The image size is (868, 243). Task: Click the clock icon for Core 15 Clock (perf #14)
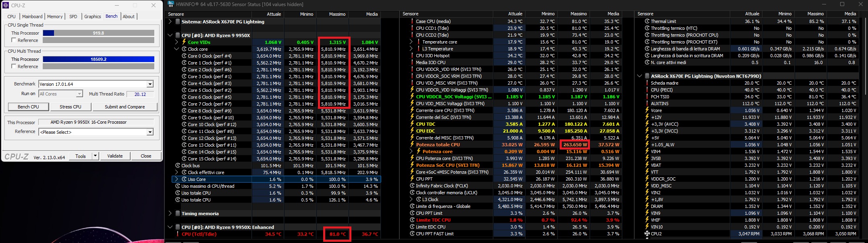pos(184,159)
